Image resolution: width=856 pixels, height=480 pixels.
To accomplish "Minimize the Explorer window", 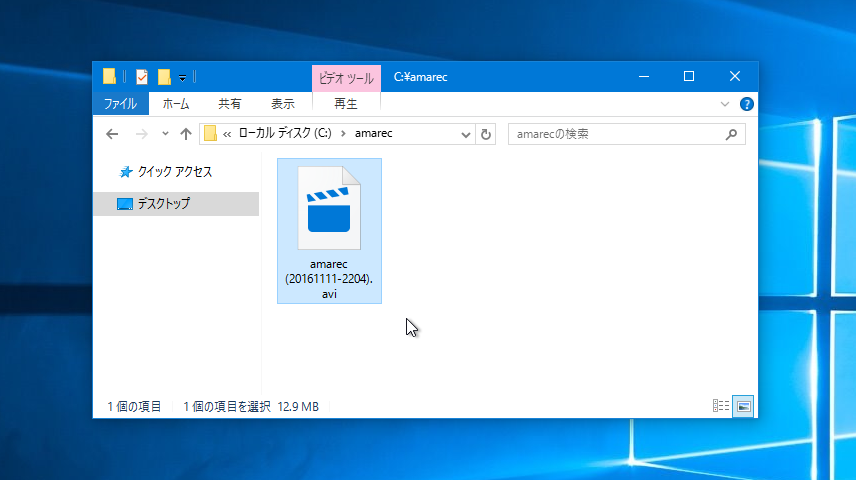I will point(644,76).
